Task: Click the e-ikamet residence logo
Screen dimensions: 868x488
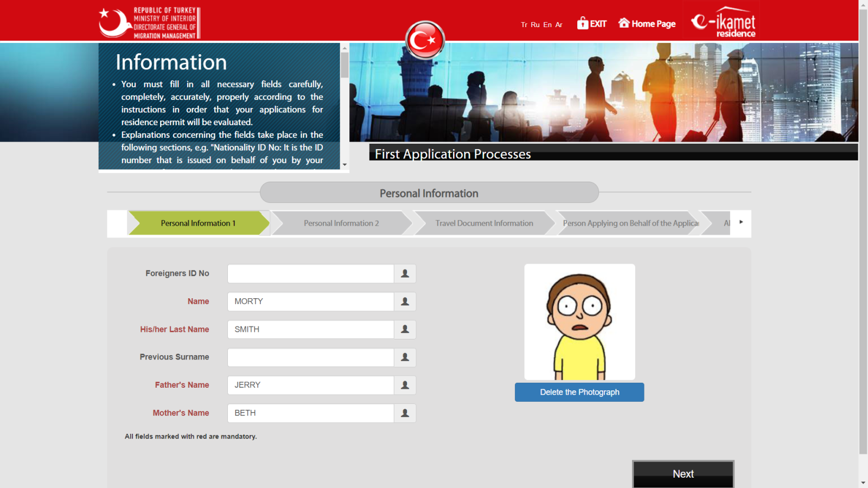Action: (723, 22)
